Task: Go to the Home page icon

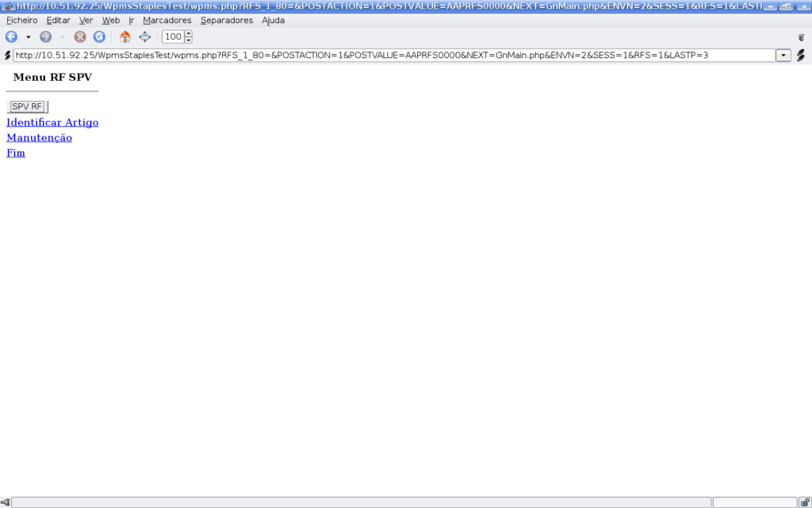Action: coord(124,37)
